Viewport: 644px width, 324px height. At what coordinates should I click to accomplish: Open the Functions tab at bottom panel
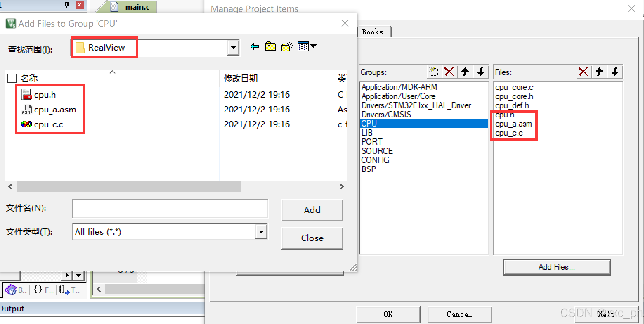[43, 290]
